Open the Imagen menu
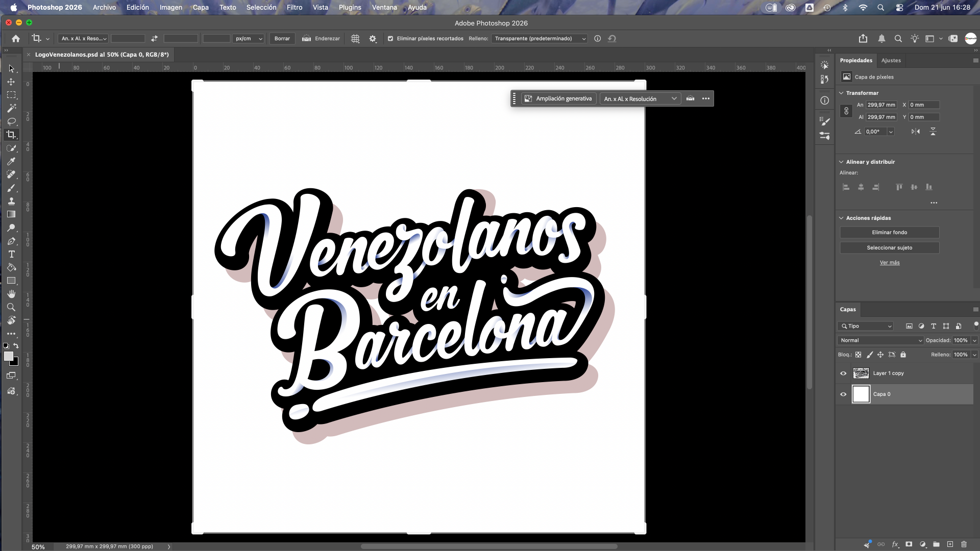 coord(170,7)
